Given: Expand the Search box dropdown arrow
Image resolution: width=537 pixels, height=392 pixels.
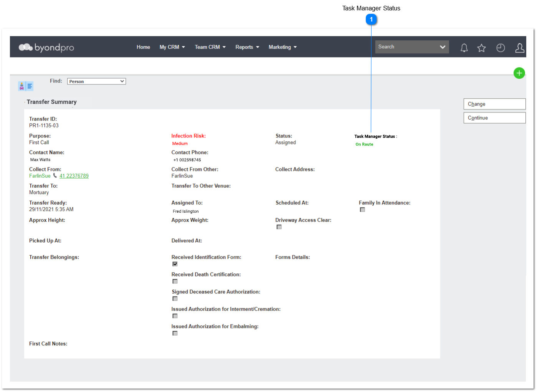Looking at the screenshot, I should pos(443,47).
